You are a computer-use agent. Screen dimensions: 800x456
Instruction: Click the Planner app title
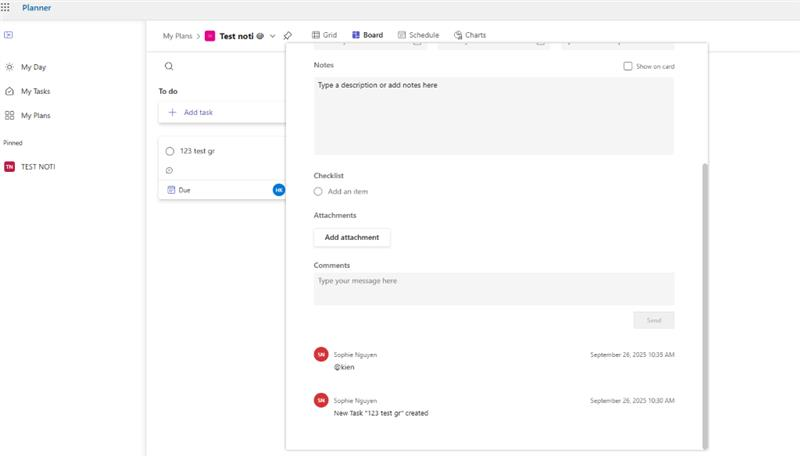(36, 8)
